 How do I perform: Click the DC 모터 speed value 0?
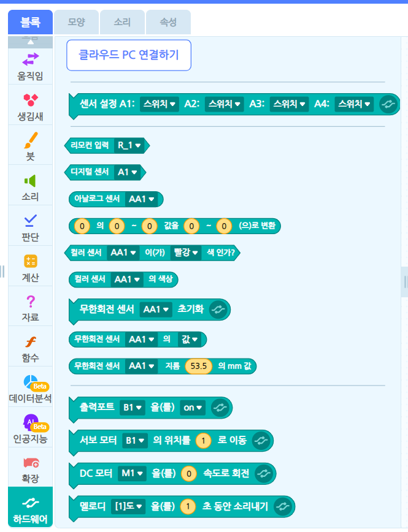pos(189,474)
